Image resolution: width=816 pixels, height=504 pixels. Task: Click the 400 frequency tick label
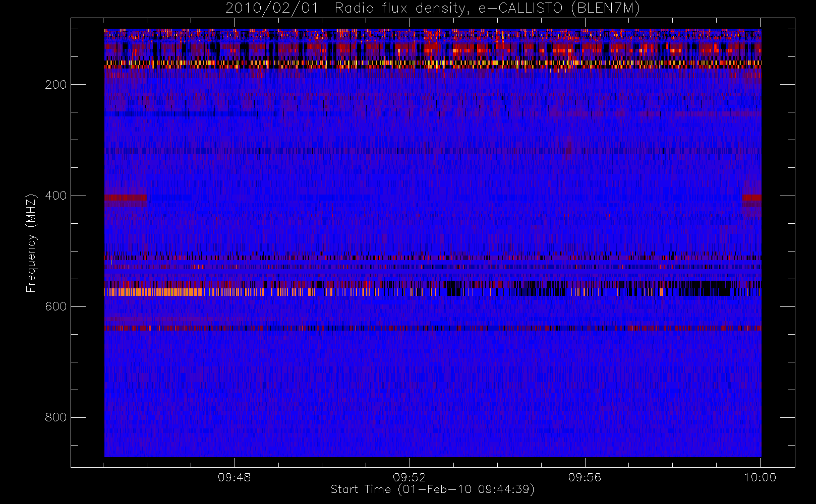point(55,196)
